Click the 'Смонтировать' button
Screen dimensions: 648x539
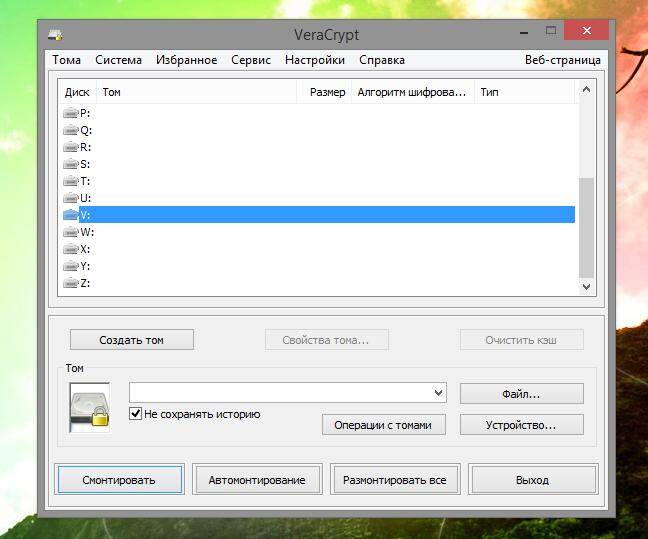119,480
